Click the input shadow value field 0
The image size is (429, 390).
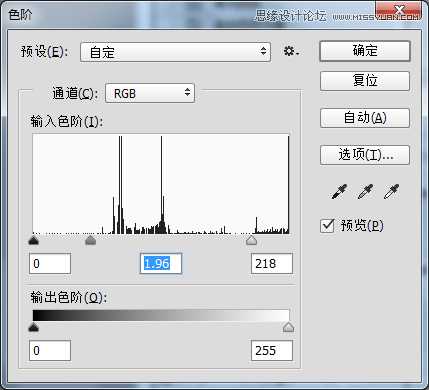coord(50,263)
